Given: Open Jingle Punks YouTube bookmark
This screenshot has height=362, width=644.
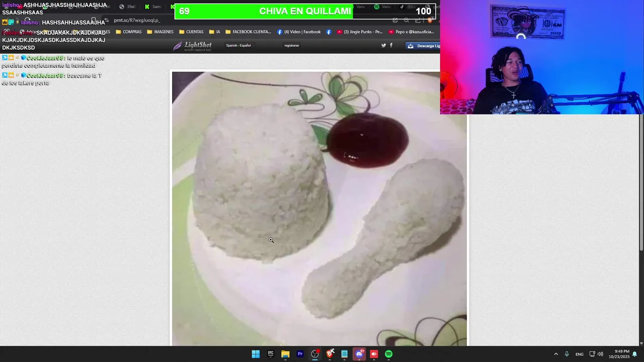Looking at the screenshot, I should pyautogui.click(x=360, y=32).
